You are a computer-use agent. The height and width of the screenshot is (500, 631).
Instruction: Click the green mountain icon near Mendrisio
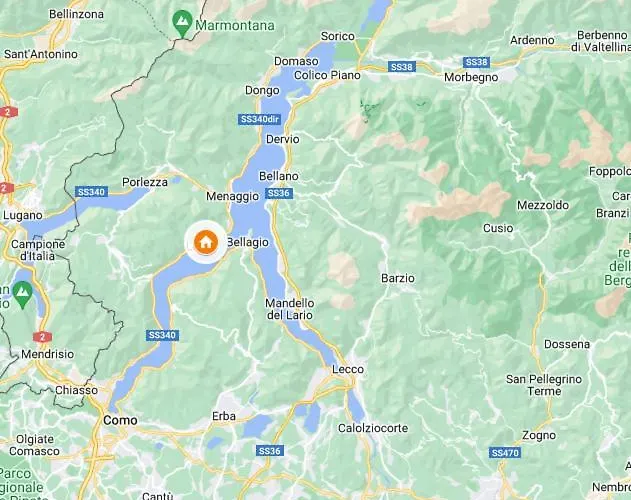23,294
